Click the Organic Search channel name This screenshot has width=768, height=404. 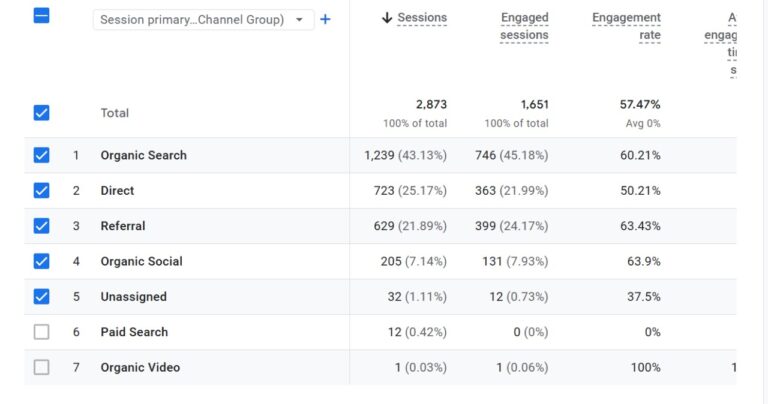pyautogui.click(x=143, y=155)
